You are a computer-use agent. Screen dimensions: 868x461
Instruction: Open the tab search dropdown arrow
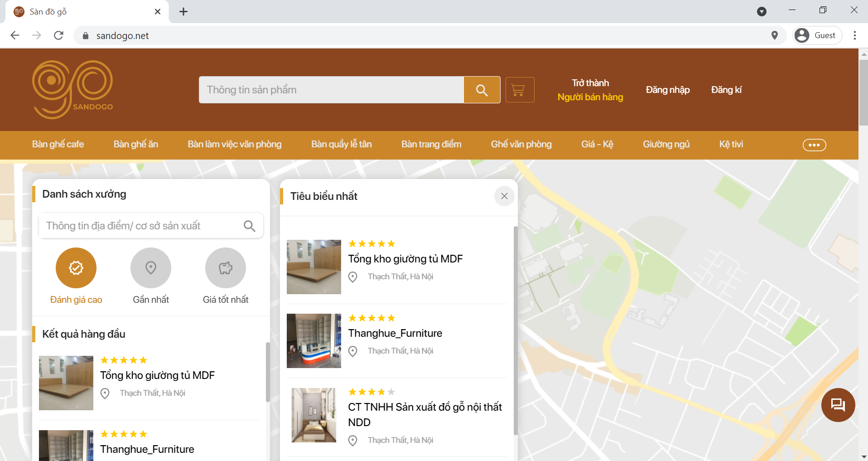point(762,12)
